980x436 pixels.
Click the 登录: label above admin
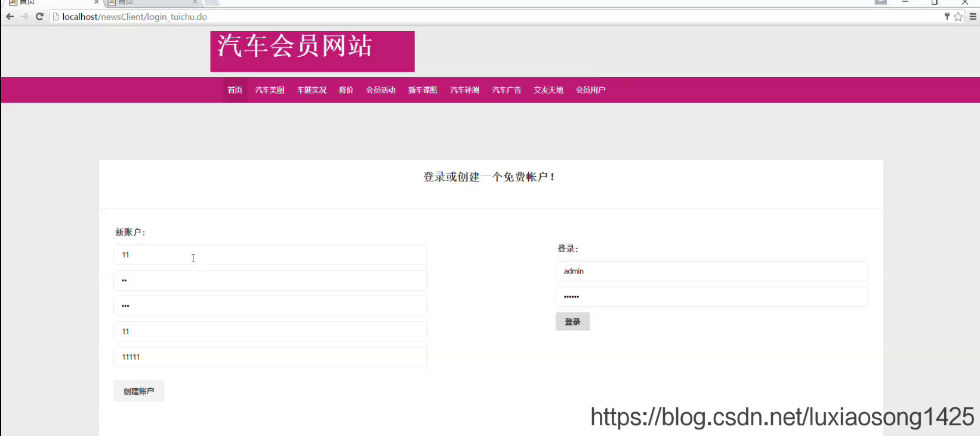(x=568, y=248)
